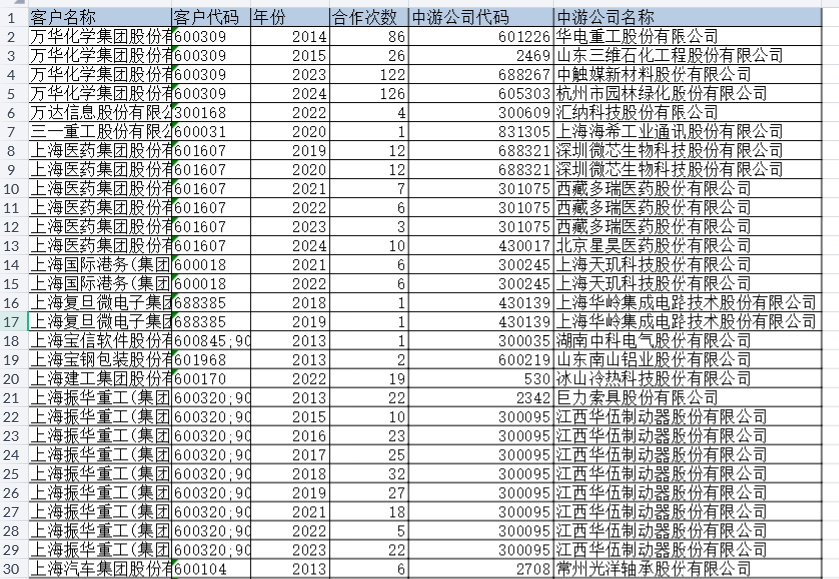839x579 pixels.
Task: Click the 客户名称 header cell
Action: pos(100,17)
